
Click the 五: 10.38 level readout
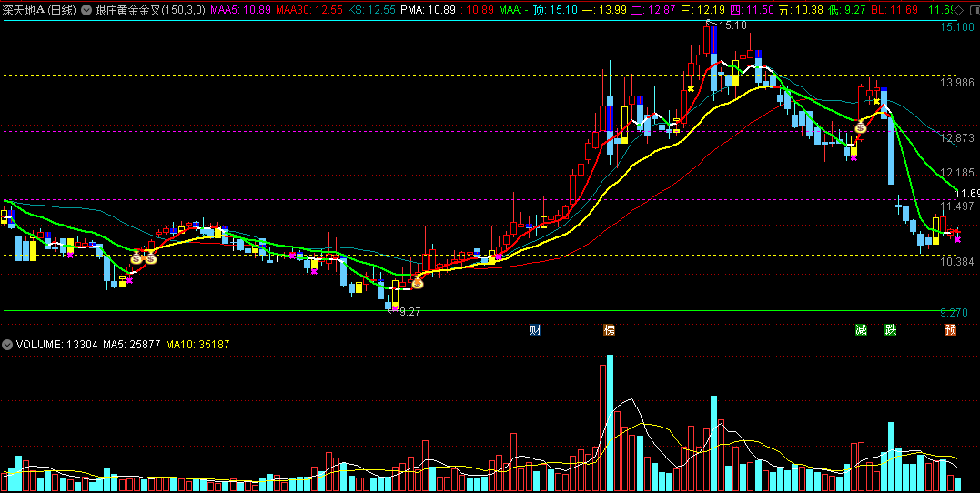coord(802,9)
